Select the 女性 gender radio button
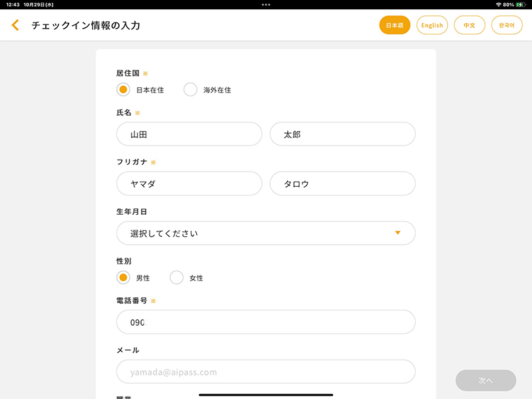 176,277
